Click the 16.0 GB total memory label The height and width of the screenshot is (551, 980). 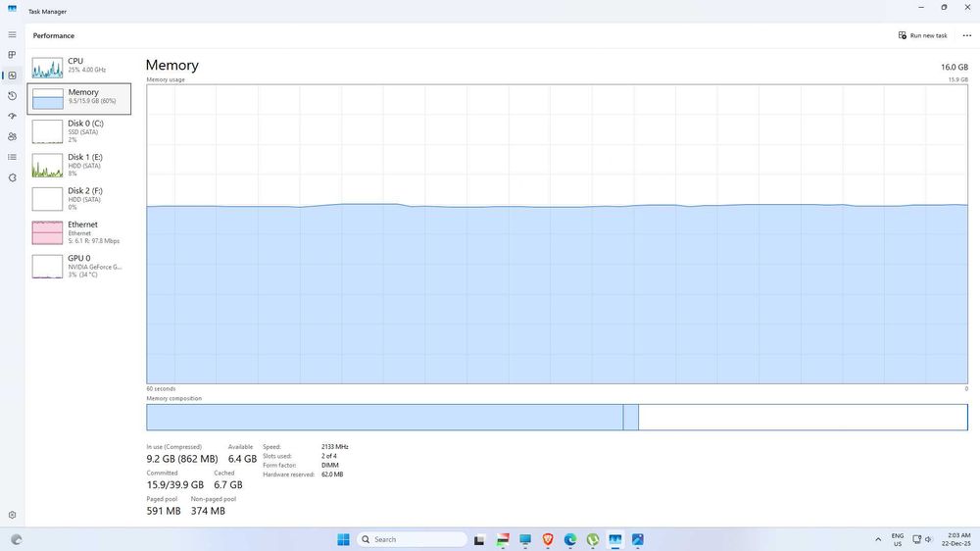pyautogui.click(x=955, y=67)
